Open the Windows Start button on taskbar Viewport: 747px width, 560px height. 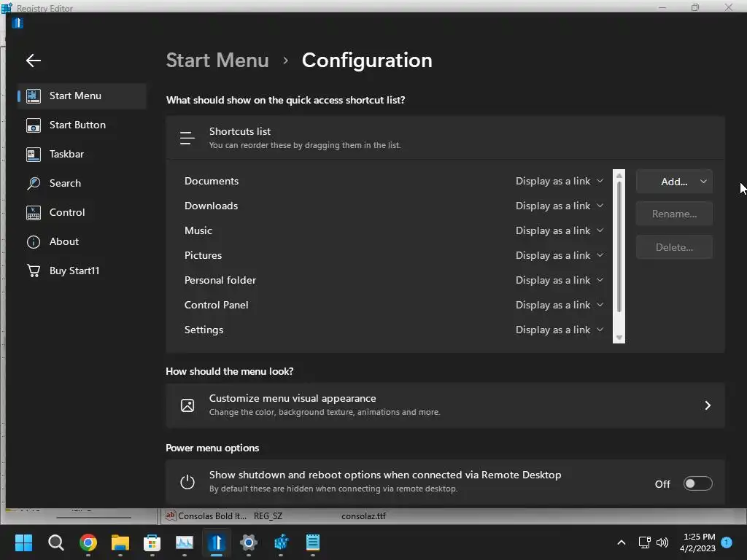pos(23,542)
